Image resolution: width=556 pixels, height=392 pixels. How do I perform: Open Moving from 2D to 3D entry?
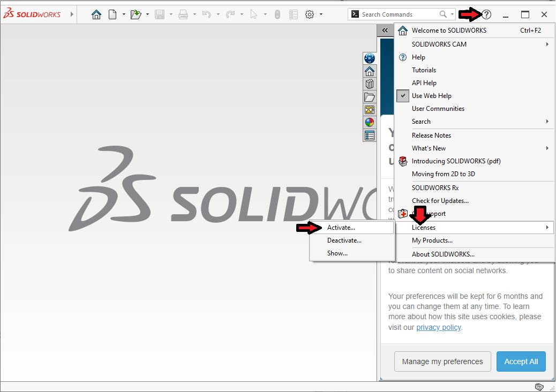474,174
